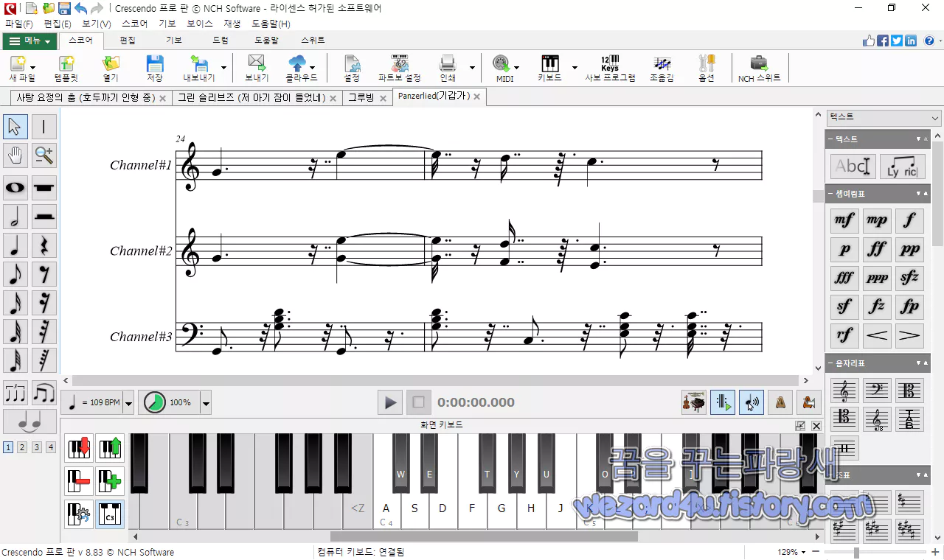Click the 조옮김 transpose button
The width and height of the screenshot is (944, 560).
click(x=662, y=68)
